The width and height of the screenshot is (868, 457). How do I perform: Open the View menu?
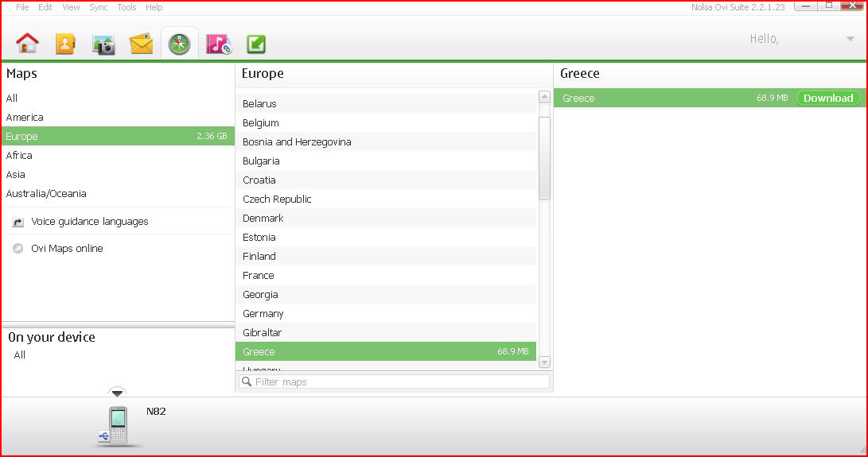click(71, 7)
